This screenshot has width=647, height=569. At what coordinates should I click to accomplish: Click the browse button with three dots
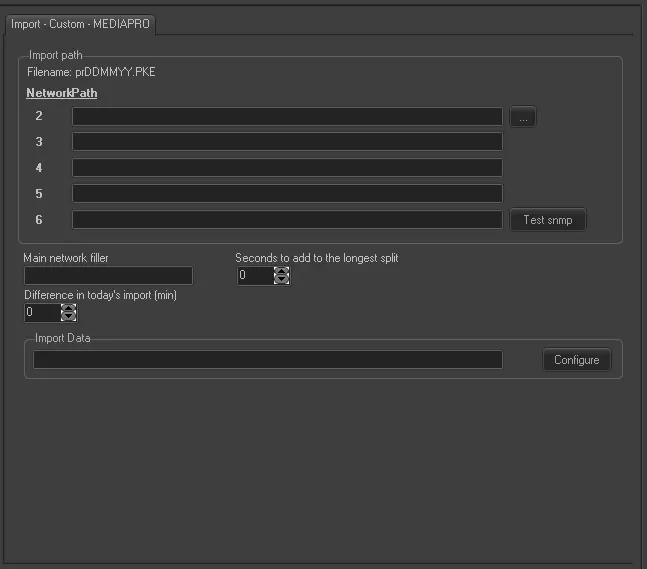click(x=523, y=117)
